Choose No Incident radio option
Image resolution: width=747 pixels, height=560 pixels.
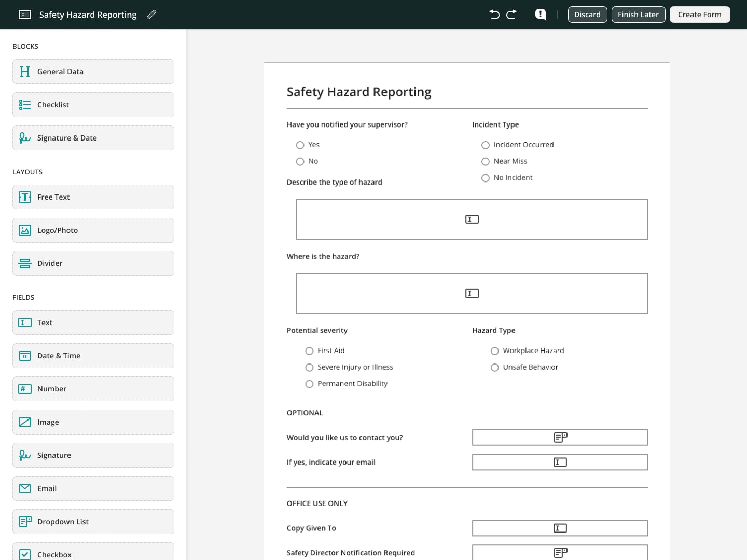[x=486, y=178]
